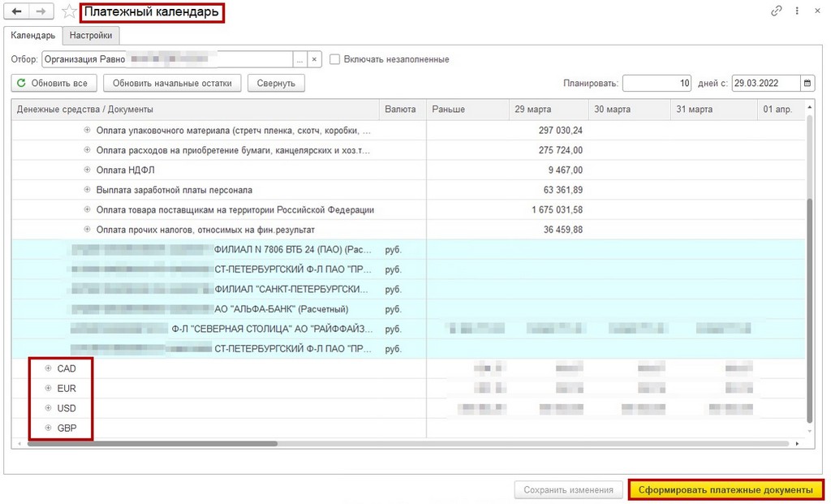
Task: Click the horizontal scrollbar under the table
Action: click(153, 444)
